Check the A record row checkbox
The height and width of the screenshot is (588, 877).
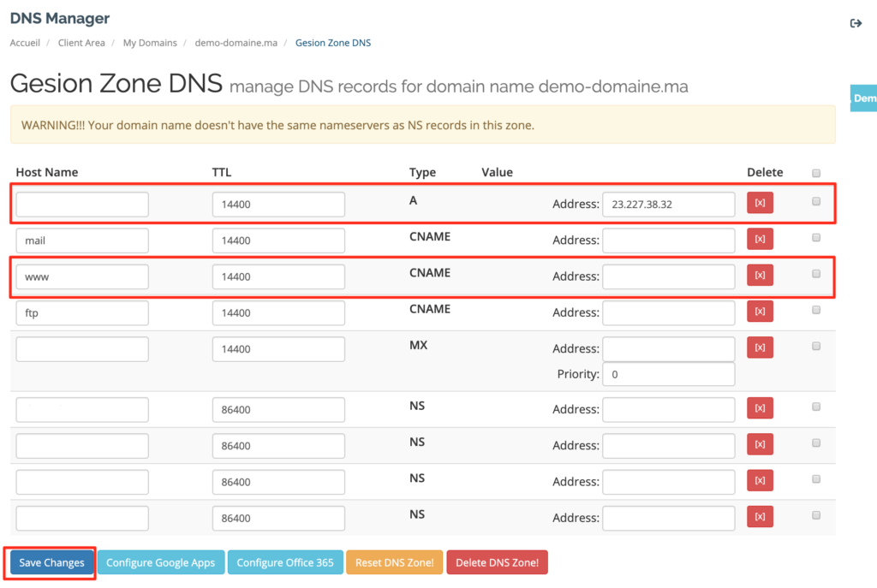(816, 201)
